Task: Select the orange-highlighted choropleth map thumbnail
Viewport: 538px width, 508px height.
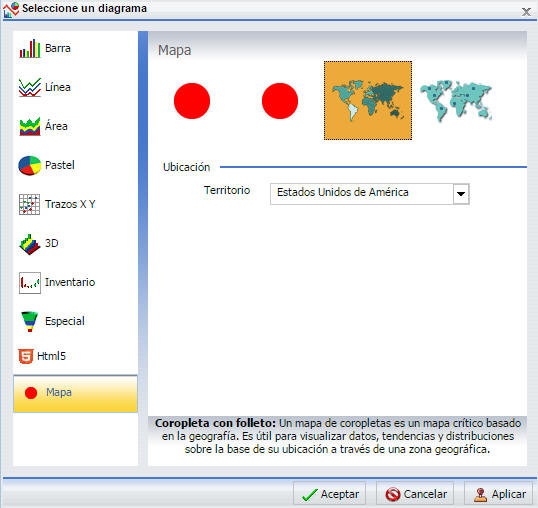Action: coord(368,101)
